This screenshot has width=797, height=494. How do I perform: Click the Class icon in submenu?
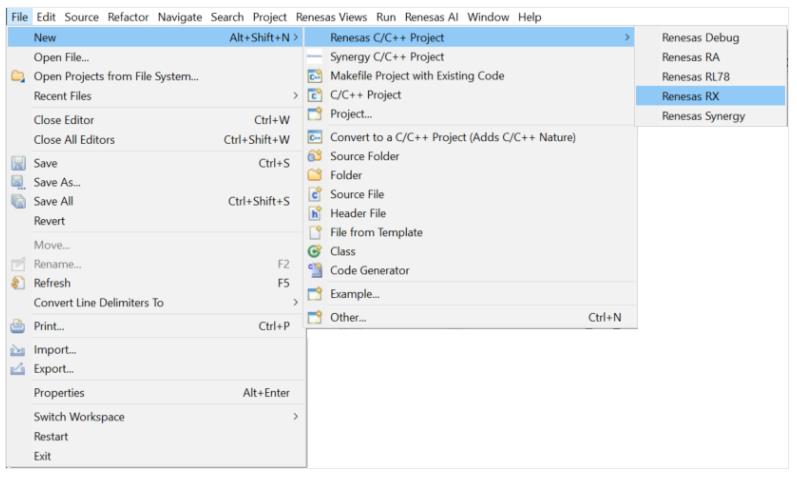314,252
